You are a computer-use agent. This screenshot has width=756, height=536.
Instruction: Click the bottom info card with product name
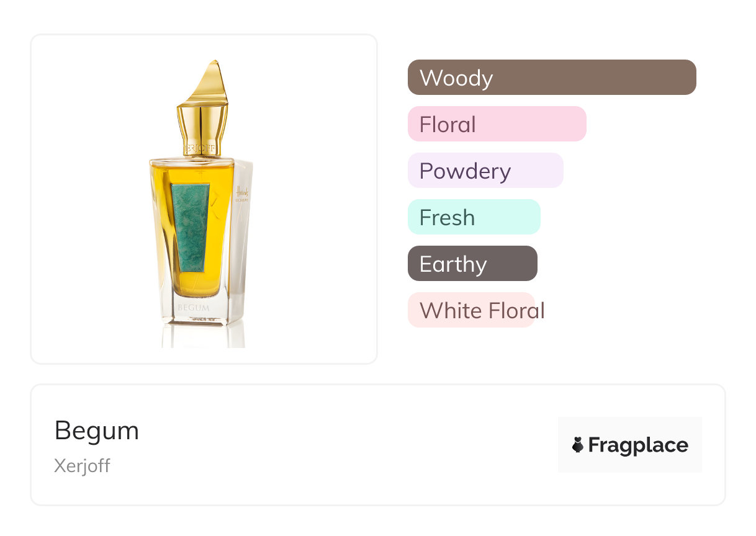pyautogui.click(x=378, y=445)
